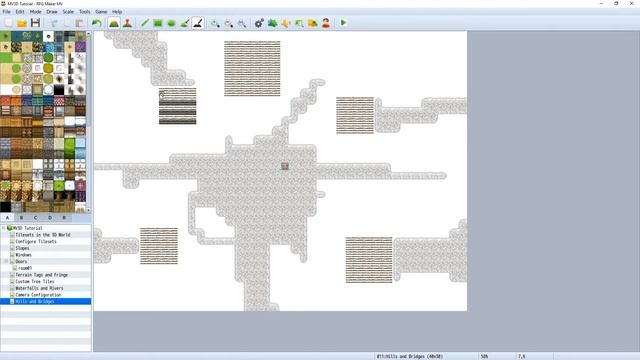Open the Configure Tilesets map
The image size is (640, 360).
[36, 242]
